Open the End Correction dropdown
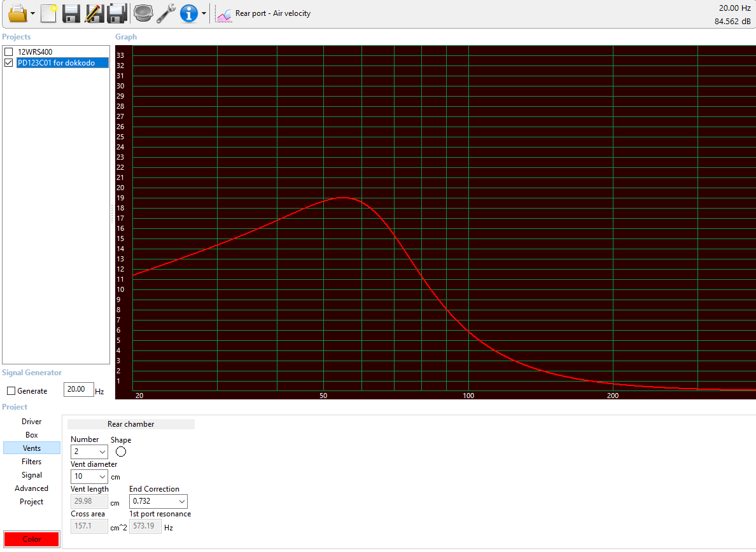756x552 pixels. [x=158, y=501]
